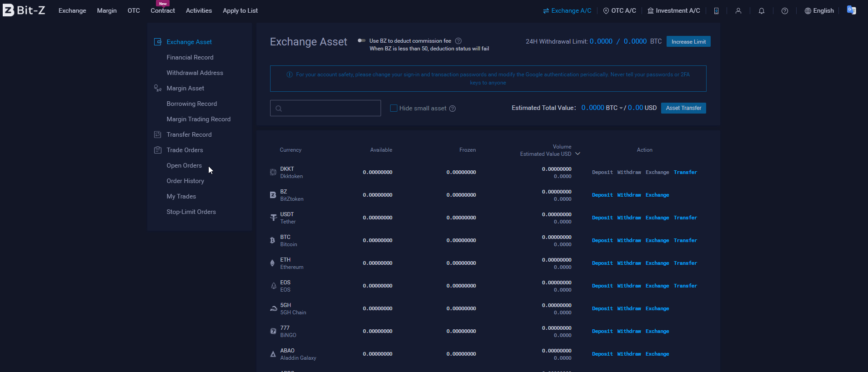Click the 5GH Chain coin icon
This screenshot has height=372, width=868.
point(273,308)
